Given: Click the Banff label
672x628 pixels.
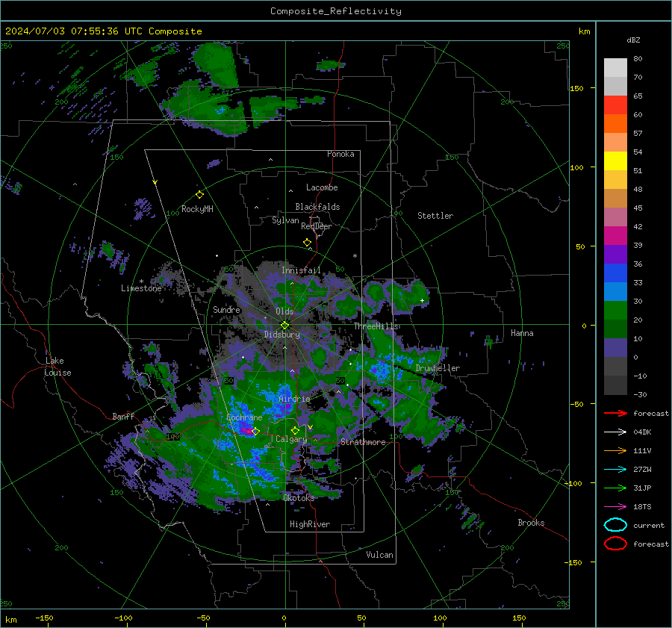Looking at the screenshot, I should point(123,417).
